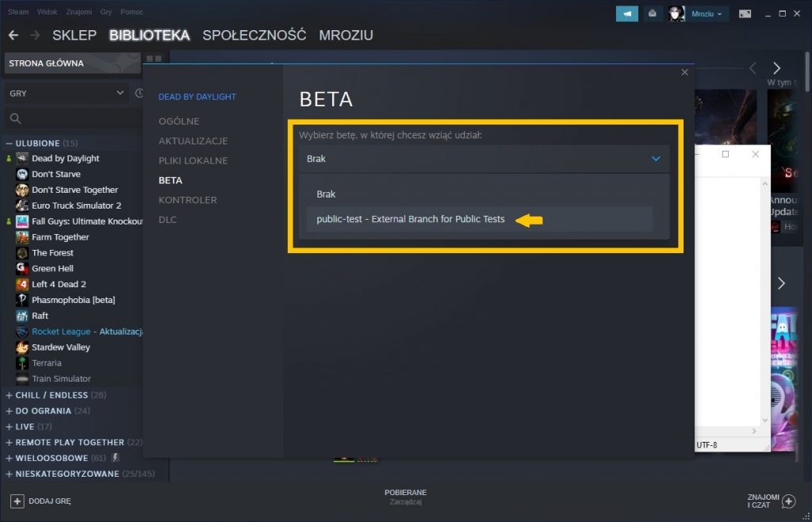Click the friends chat plus icon
The image size is (812, 522).
coord(789,501)
